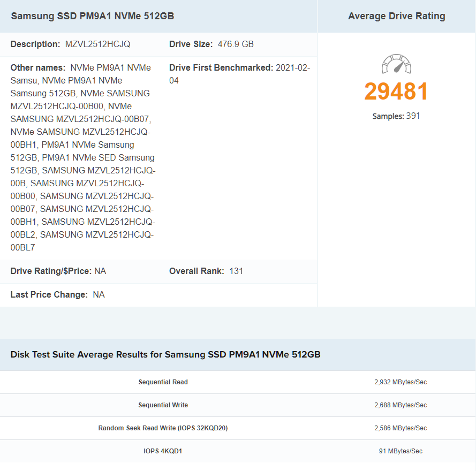
Task: Click the 'Description:' label
Action: [35, 44]
